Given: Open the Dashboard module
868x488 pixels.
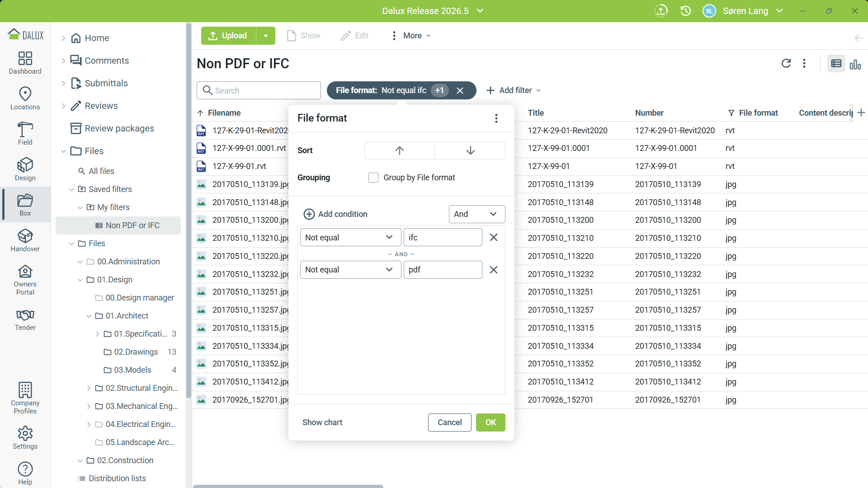Looking at the screenshot, I should click(x=25, y=63).
